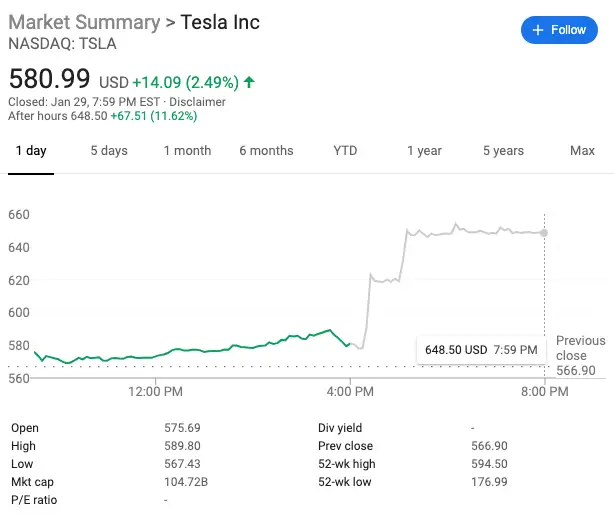Switch to the 5 days tab
614x516 pixels.
point(109,151)
